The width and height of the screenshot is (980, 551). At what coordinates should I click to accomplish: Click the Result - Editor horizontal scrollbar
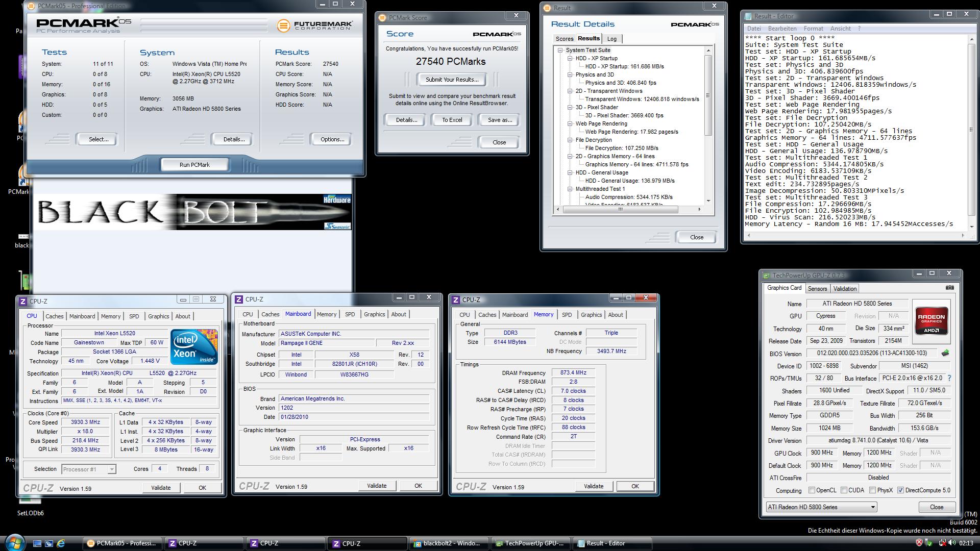click(855, 235)
